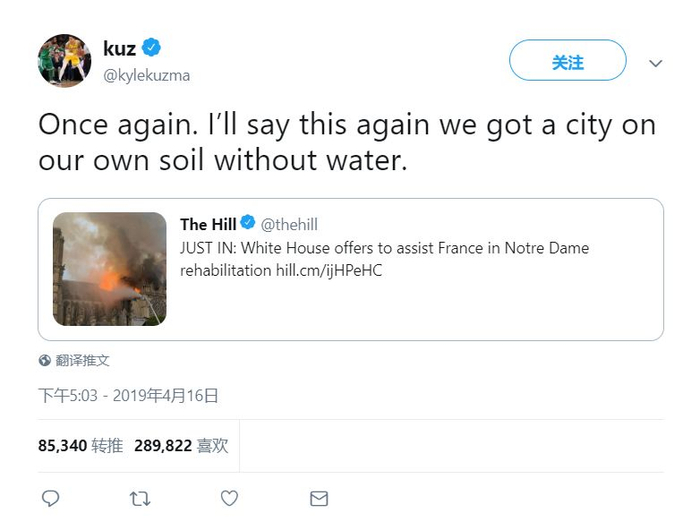Open kuz's profile avatar picture
The width and height of the screenshot is (700, 531).
pyautogui.click(x=65, y=61)
